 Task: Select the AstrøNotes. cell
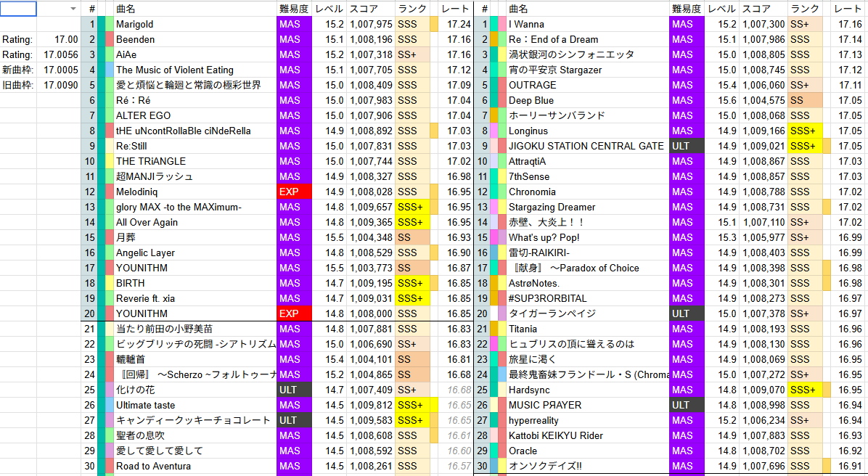pyautogui.click(x=588, y=283)
